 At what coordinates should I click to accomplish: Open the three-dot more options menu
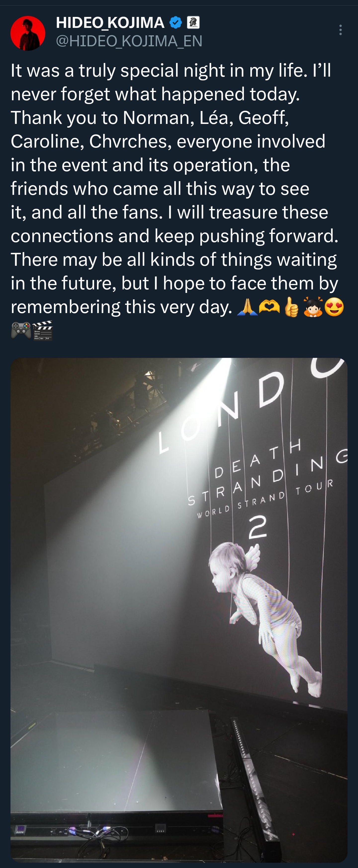(x=341, y=30)
